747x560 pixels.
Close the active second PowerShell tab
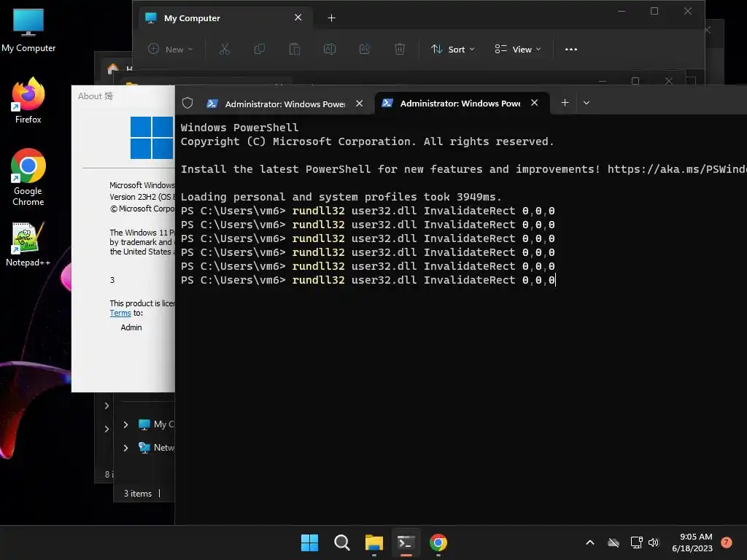coord(535,103)
